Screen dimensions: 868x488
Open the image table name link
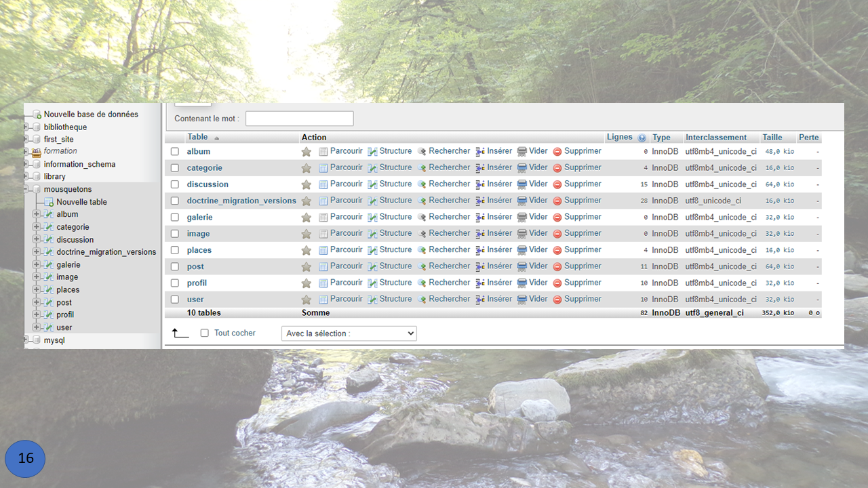pyautogui.click(x=198, y=234)
